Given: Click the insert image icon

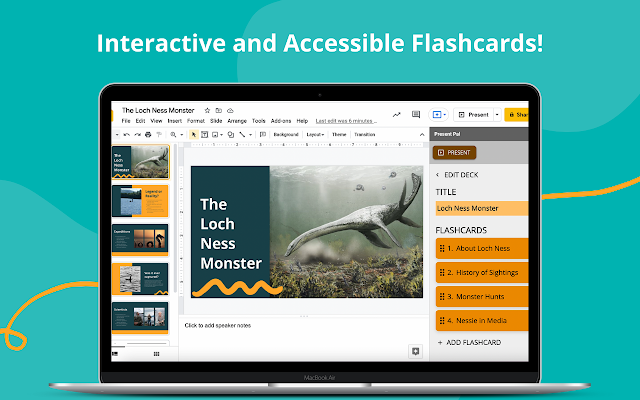Looking at the screenshot, I should tap(215, 134).
